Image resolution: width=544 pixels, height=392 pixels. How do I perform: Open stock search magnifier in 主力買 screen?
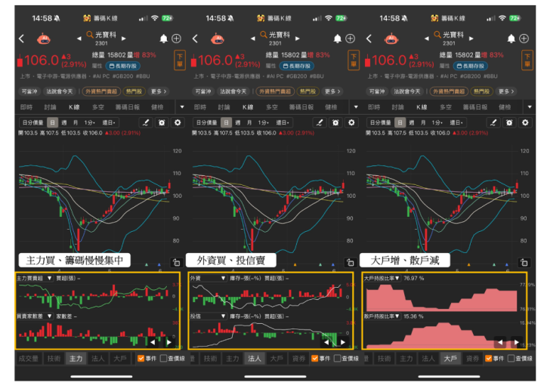pyautogui.click(x=90, y=34)
